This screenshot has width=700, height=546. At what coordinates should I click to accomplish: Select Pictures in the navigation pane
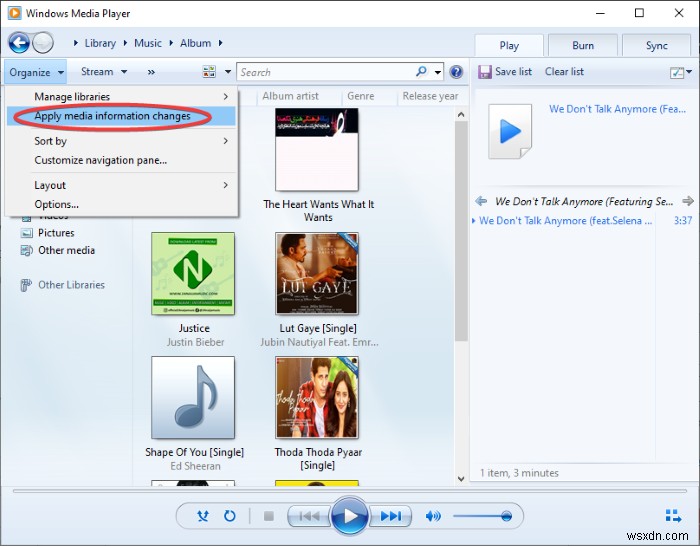[56, 233]
